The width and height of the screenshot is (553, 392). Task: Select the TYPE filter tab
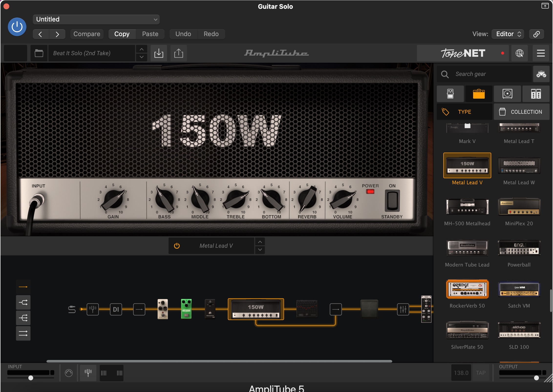point(465,112)
